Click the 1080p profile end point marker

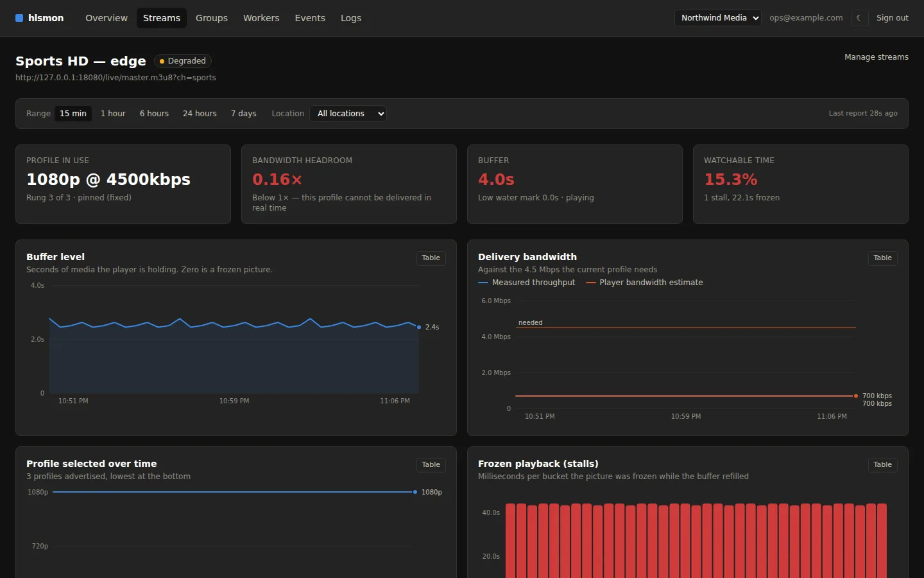(x=415, y=493)
